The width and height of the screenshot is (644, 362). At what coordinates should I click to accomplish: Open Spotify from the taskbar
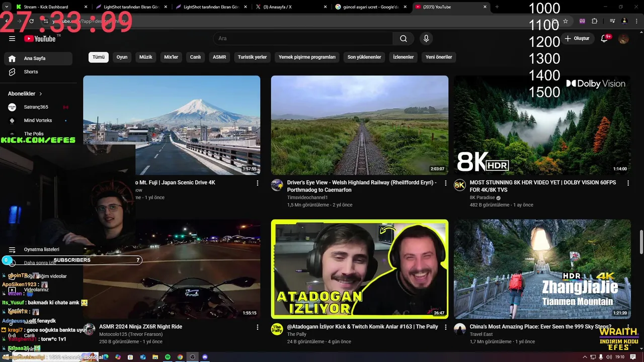168,357
